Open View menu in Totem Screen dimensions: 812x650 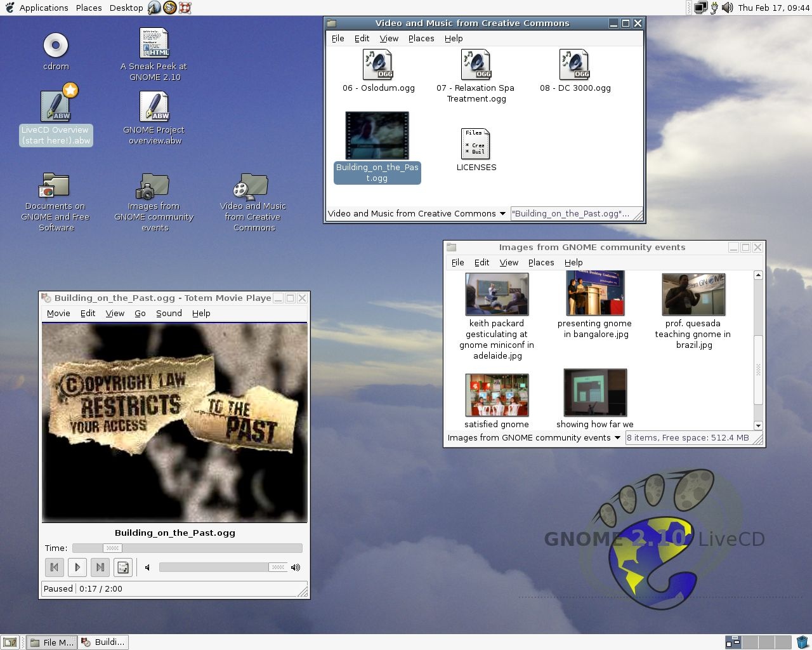coord(115,314)
